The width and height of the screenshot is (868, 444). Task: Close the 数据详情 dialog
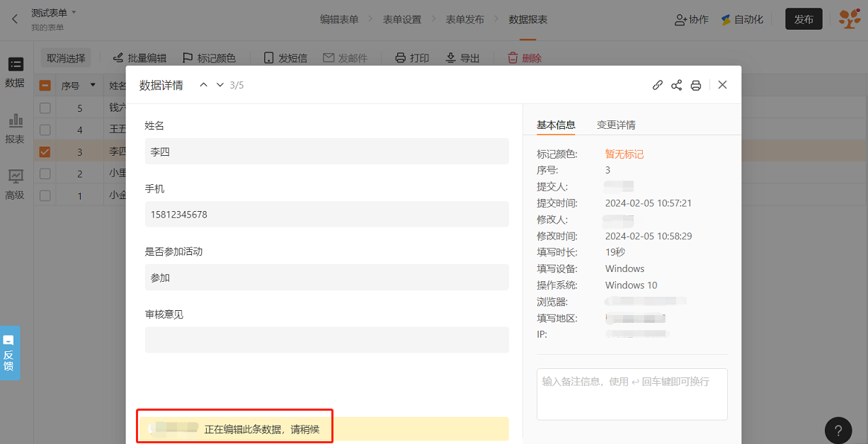(x=722, y=85)
